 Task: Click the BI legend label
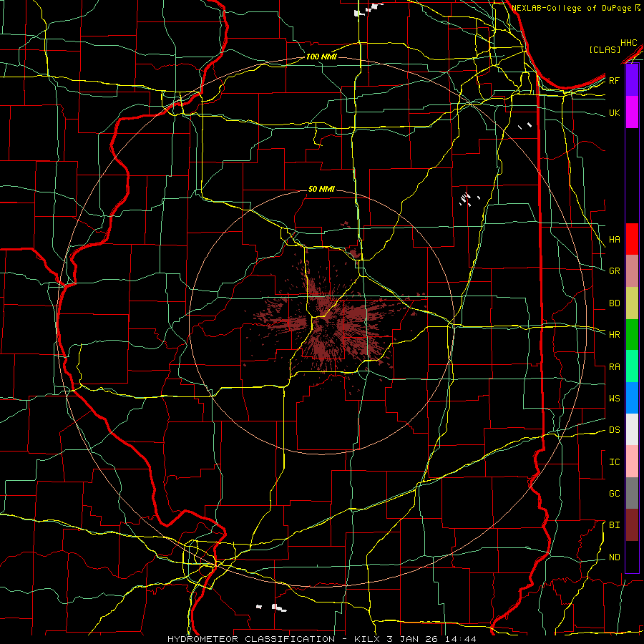click(615, 525)
